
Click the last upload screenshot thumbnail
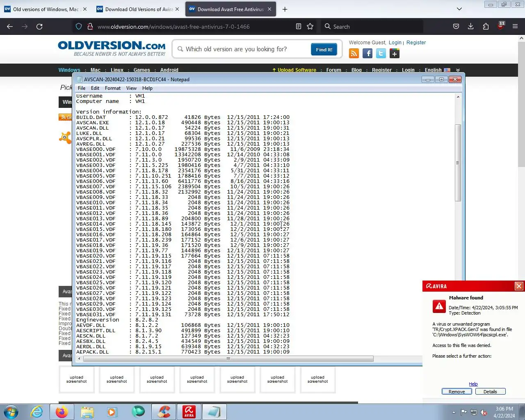318,379
